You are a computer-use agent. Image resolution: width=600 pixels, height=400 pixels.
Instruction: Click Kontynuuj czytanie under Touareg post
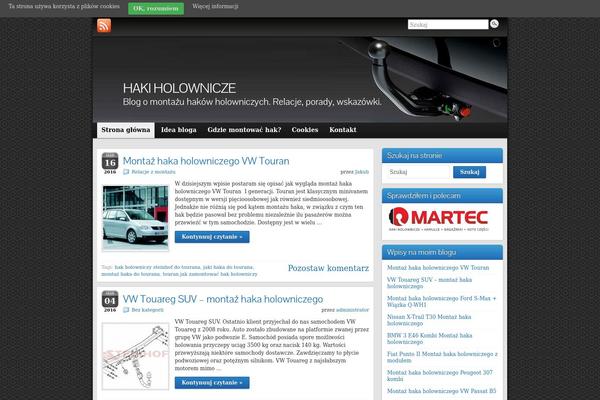pyautogui.click(x=212, y=383)
